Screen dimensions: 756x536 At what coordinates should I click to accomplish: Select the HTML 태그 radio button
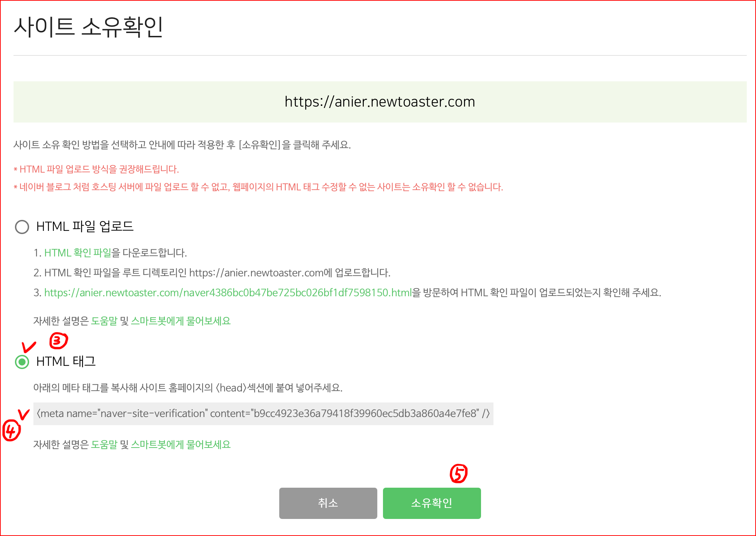[x=22, y=362]
